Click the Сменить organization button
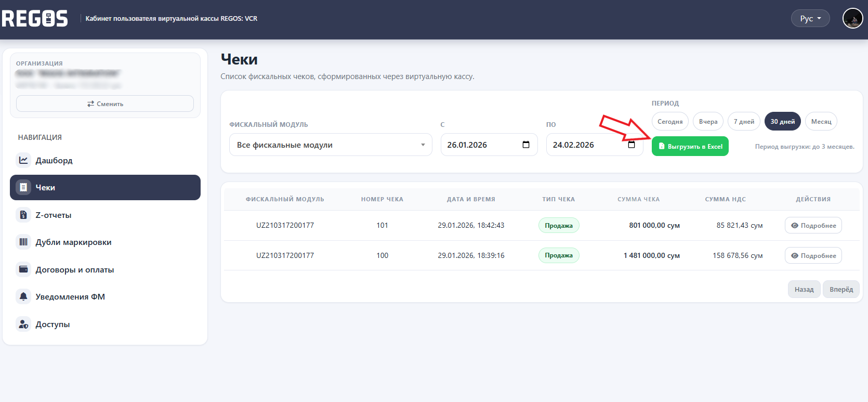This screenshot has height=402, width=868. (x=105, y=103)
